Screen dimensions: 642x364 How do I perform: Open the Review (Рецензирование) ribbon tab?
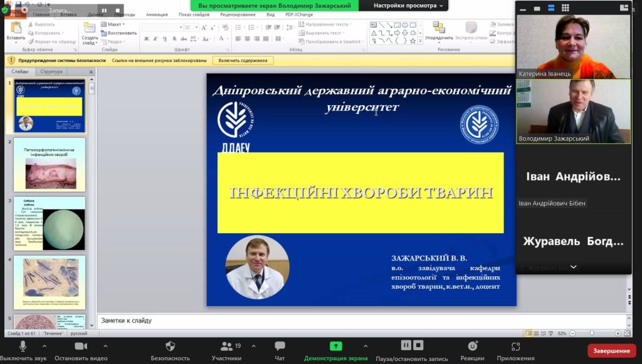click(x=238, y=15)
